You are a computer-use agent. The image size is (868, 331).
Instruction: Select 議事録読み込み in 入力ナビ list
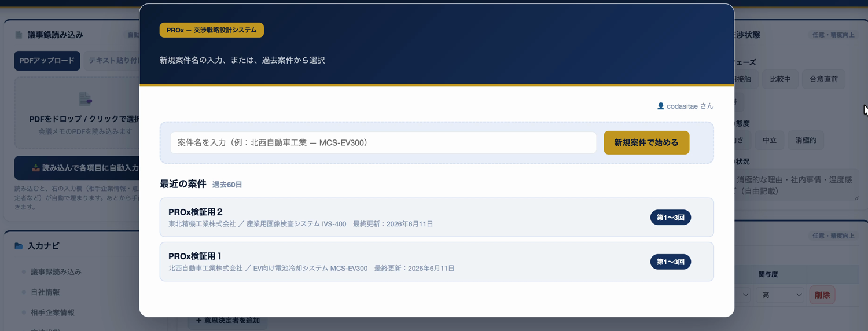[x=56, y=271]
